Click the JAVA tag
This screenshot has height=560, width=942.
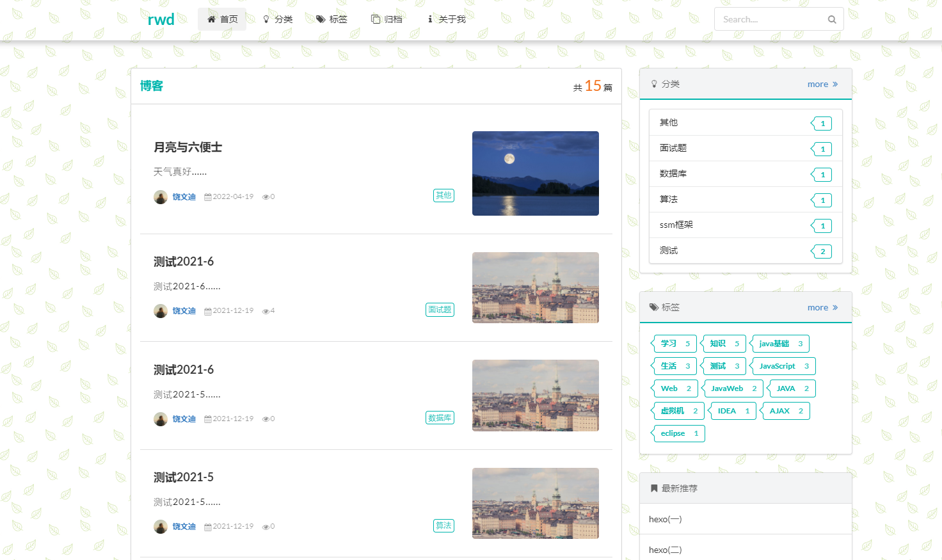tap(792, 388)
